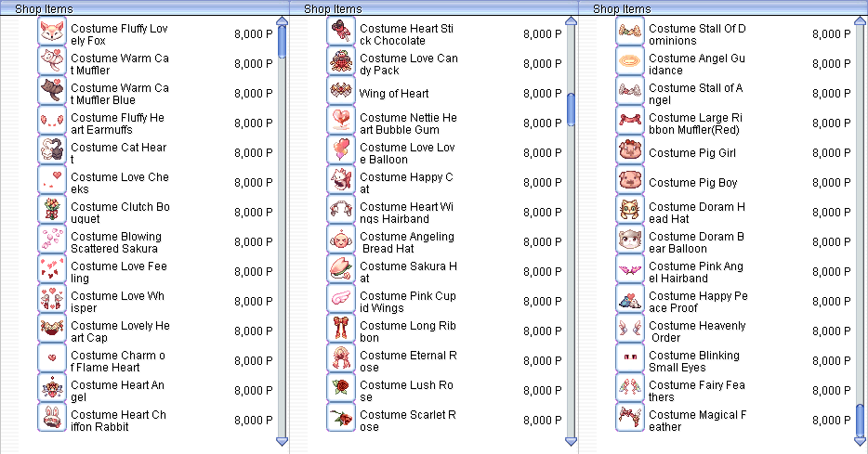868x454 pixels.
Task: Click the Wing of Heart icon
Action: click(x=341, y=91)
